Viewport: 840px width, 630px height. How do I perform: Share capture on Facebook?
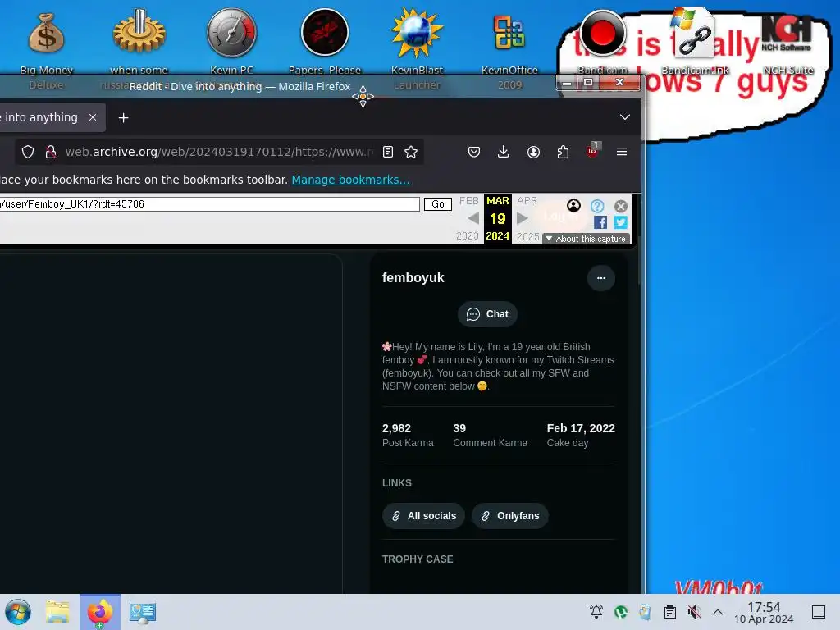pos(600,222)
